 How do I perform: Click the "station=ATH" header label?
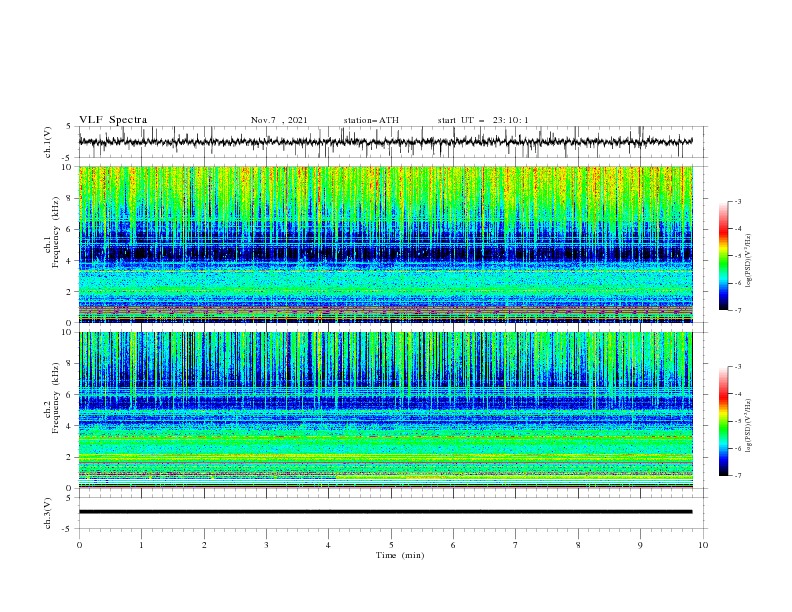point(371,120)
